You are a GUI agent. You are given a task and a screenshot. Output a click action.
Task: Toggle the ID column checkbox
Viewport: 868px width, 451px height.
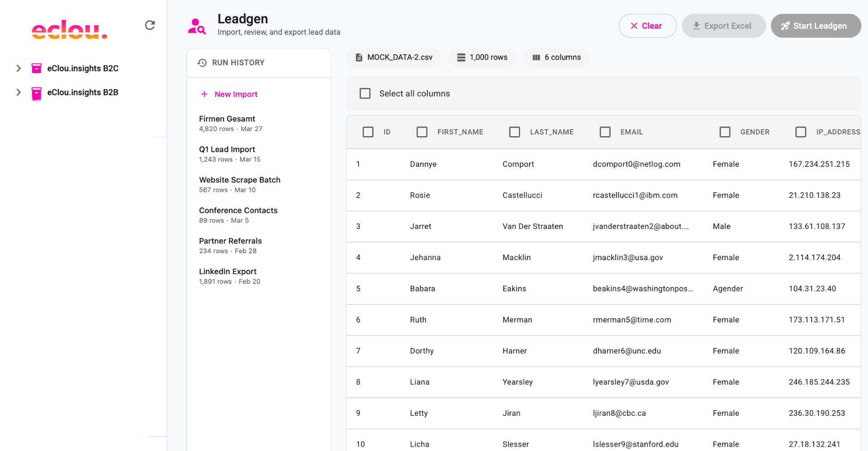368,132
